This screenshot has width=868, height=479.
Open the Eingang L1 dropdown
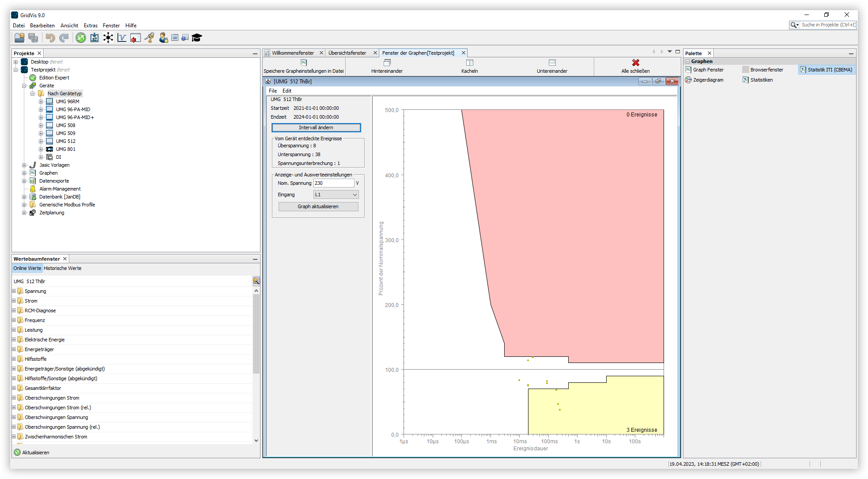336,195
